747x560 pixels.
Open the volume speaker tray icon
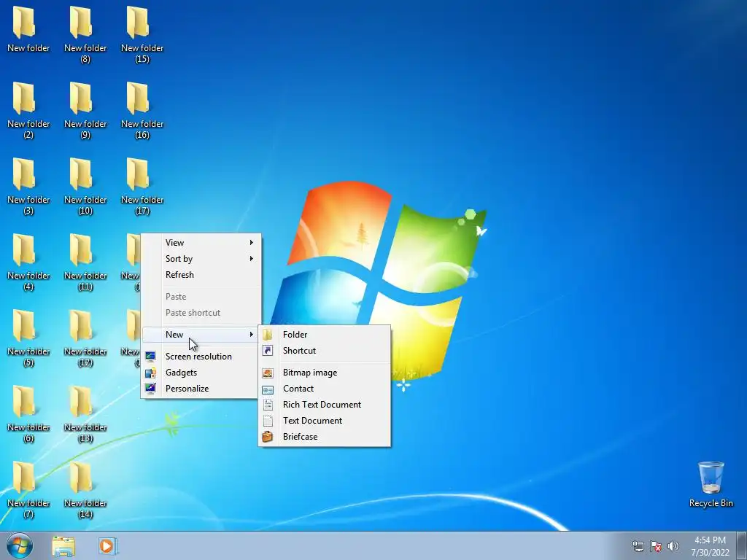coord(673,546)
